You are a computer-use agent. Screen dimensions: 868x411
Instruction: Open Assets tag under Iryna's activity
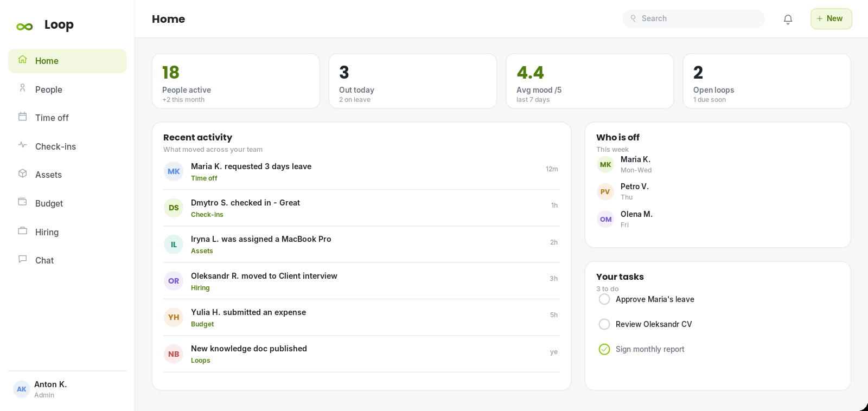coord(202,251)
